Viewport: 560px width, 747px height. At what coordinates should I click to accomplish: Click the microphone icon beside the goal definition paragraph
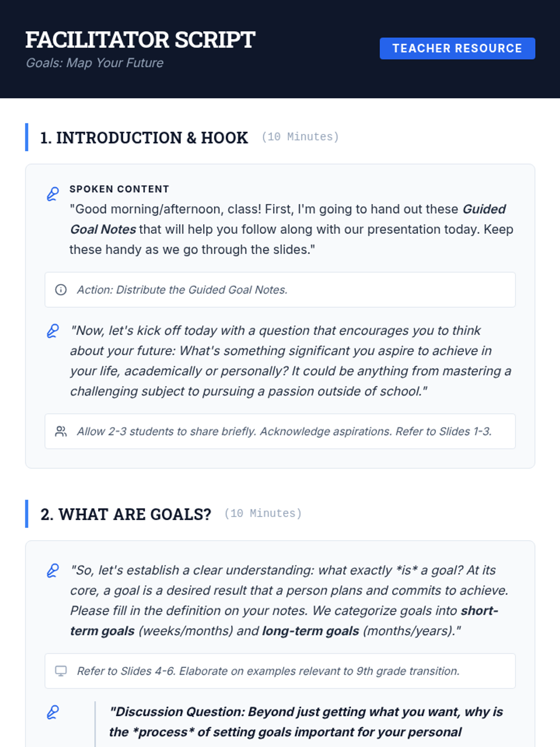tap(53, 571)
